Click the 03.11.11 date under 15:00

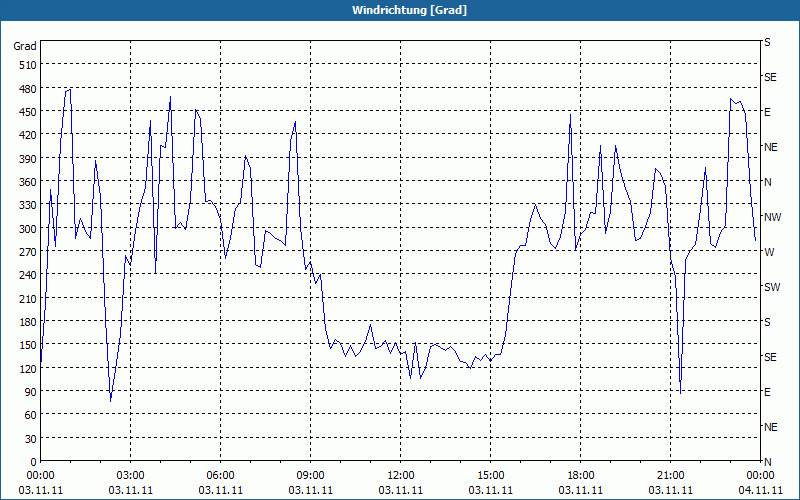coord(490,490)
